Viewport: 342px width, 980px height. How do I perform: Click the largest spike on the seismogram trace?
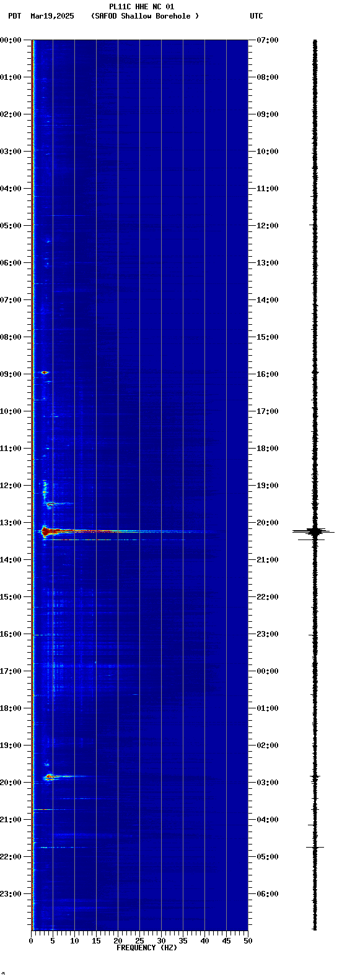[314, 531]
